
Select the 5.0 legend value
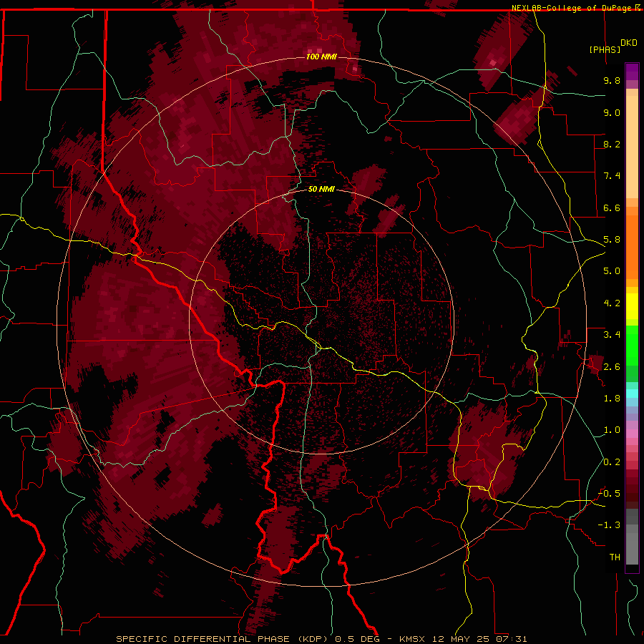click(612, 271)
